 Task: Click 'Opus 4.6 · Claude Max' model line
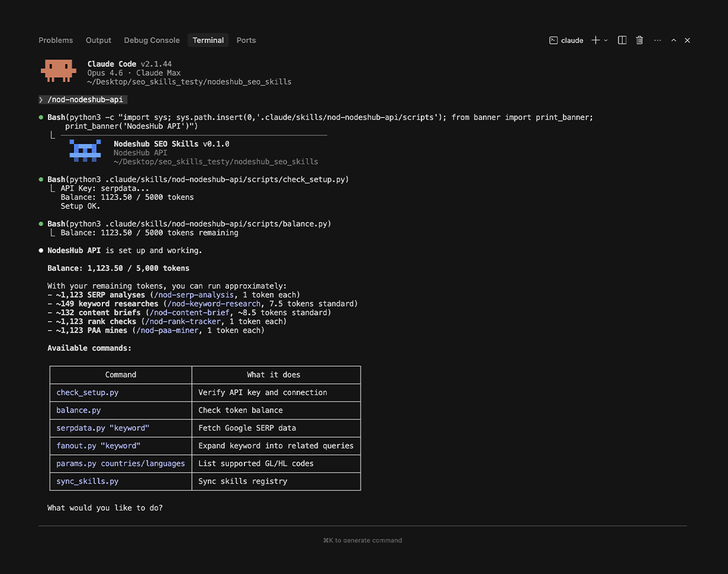tap(134, 73)
